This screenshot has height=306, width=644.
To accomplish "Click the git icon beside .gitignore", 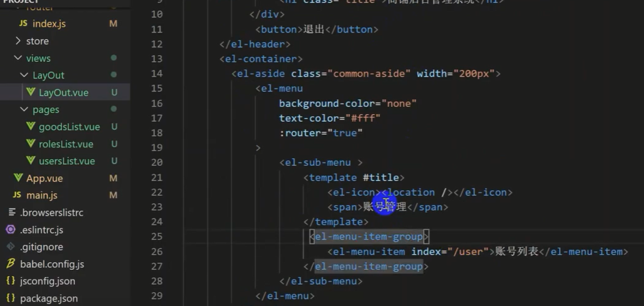I will click(11, 247).
